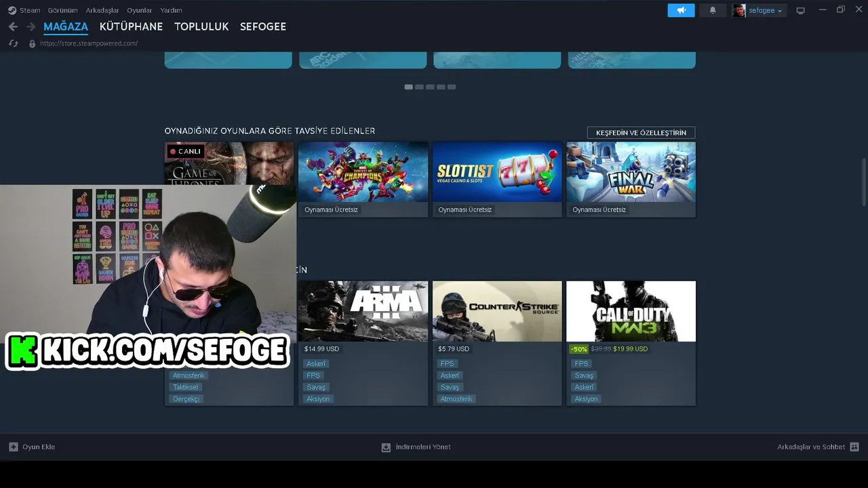Image resolution: width=868 pixels, height=488 pixels.
Task: Go back with the left arrow icon
Action: point(13,26)
